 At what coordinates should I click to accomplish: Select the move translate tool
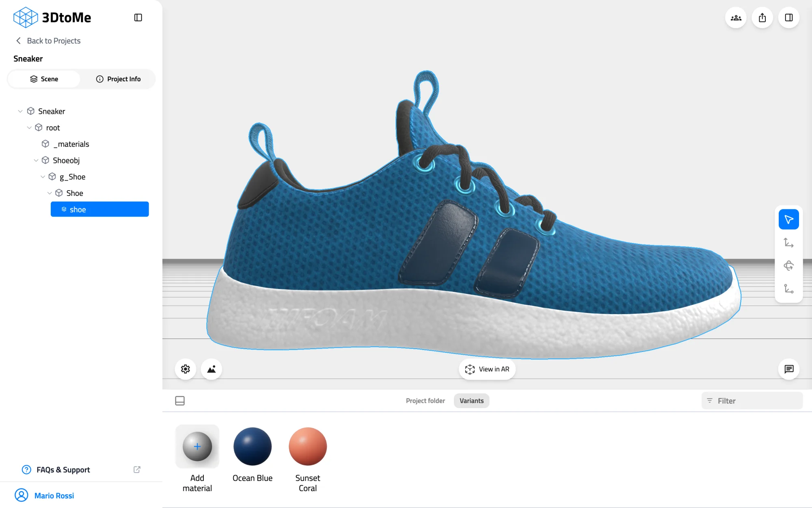point(788,243)
